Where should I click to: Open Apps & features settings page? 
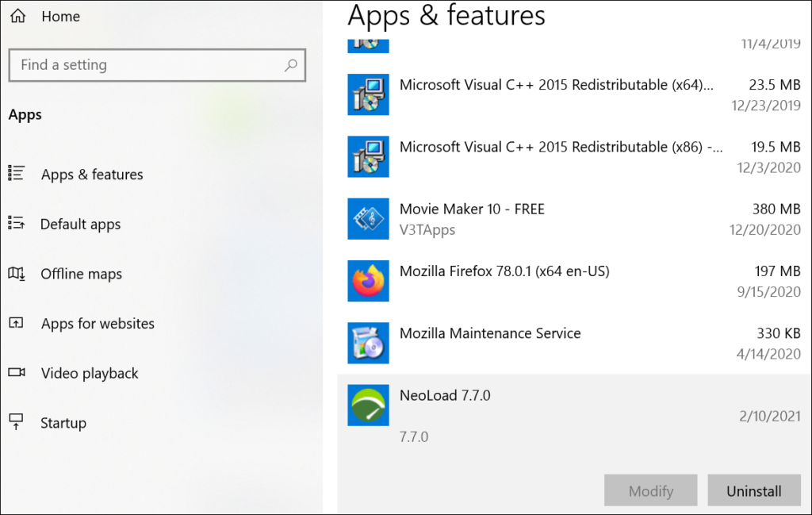[x=92, y=175]
